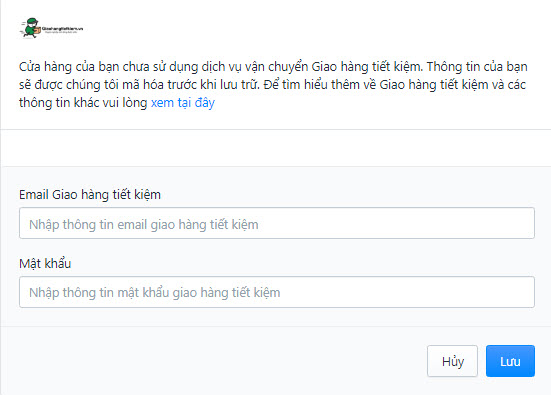Focus the Email Giao hàng tiết kiệm input

pos(277,223)
